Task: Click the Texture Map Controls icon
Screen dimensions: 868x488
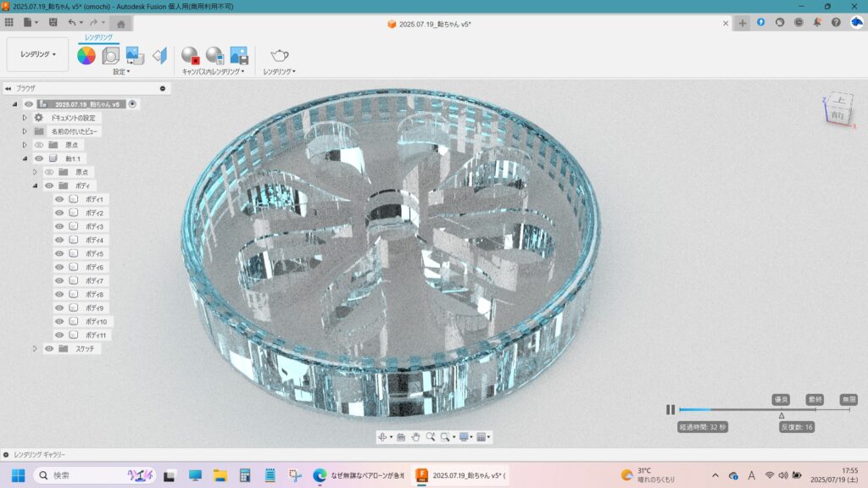Action: 159,56
